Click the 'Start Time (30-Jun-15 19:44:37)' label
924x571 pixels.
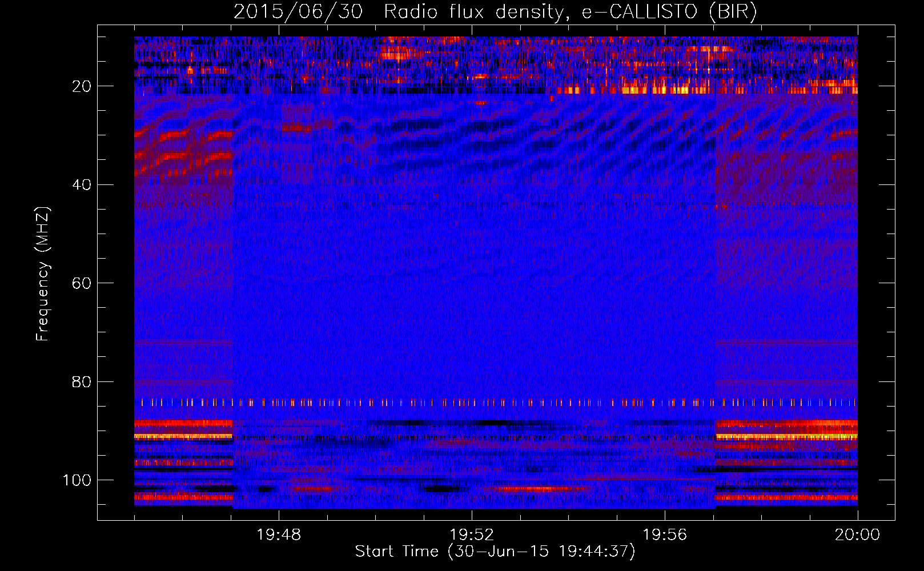[x=495, y=552]
